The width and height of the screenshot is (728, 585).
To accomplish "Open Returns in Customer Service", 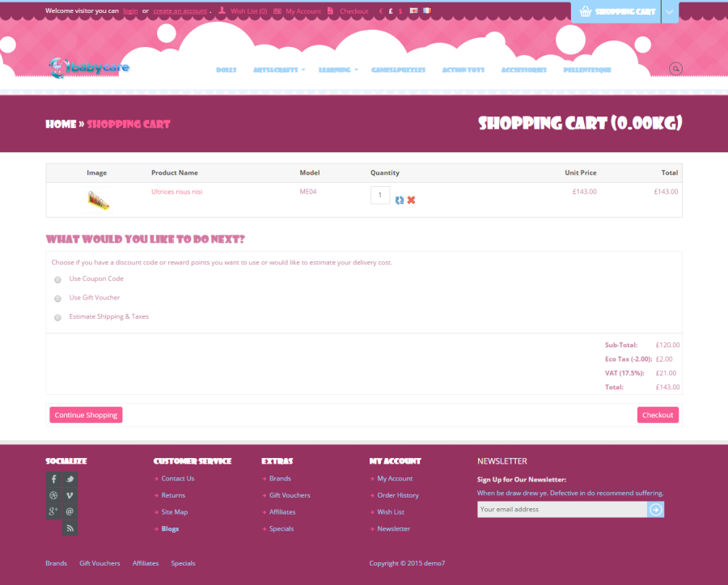I will 173,495.
